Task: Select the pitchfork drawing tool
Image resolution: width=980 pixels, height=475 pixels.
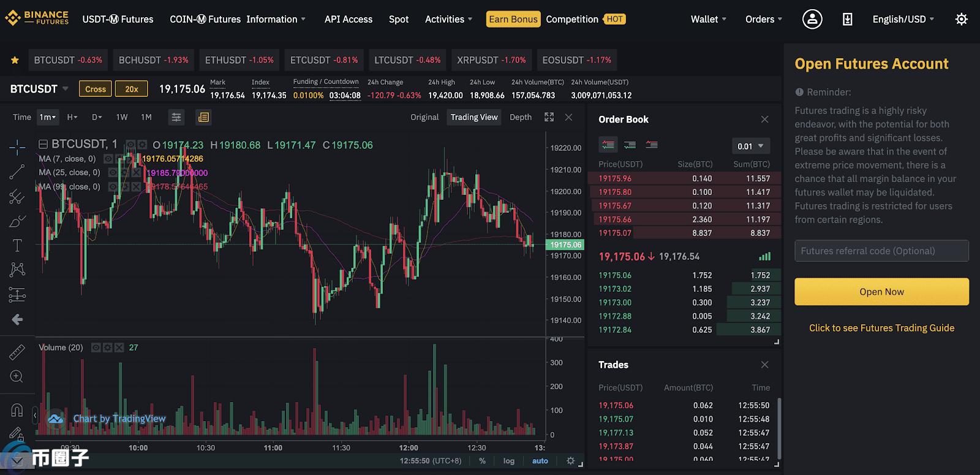Action: 17,197
